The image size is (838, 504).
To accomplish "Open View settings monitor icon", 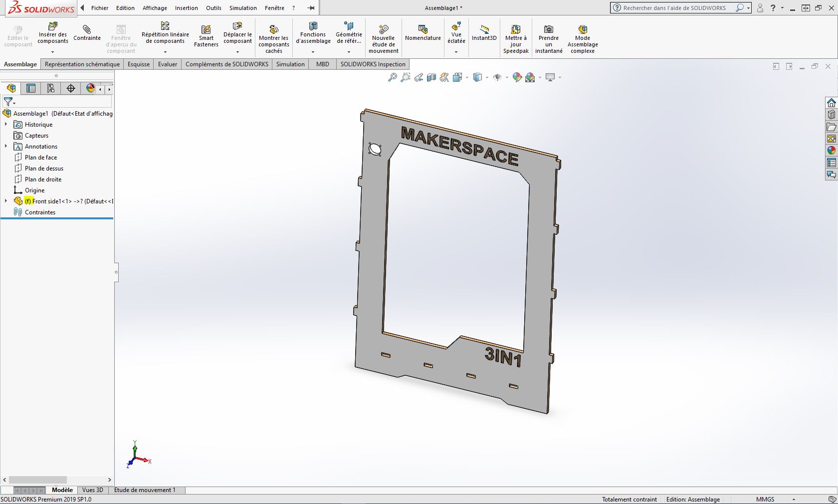I will click(550, 77).
